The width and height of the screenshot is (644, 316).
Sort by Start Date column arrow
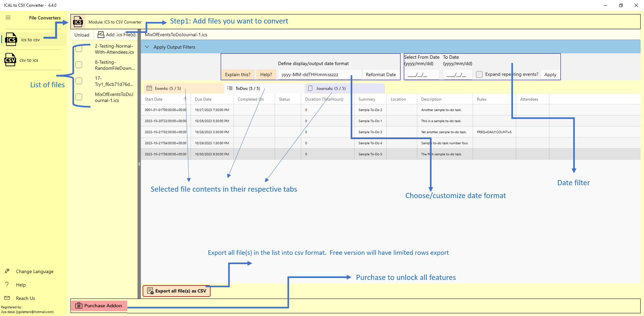[185, 99]
